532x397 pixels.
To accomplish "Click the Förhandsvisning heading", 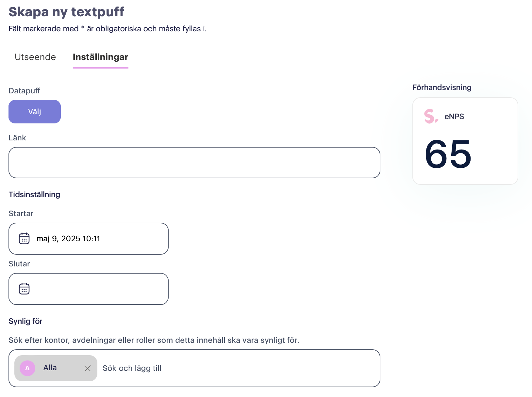I will tap(442, 87).
